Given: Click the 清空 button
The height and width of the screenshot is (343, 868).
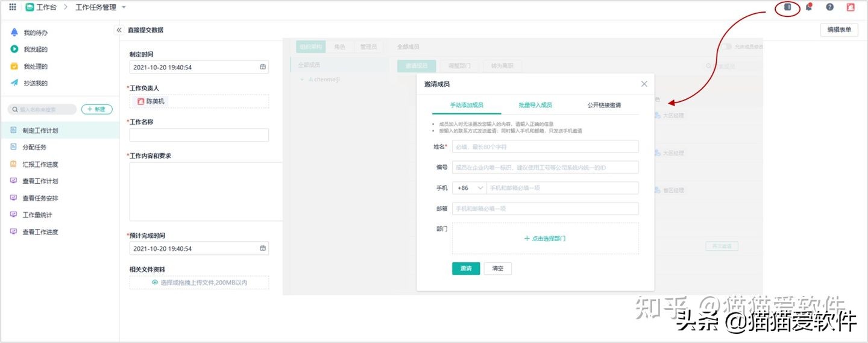Looking at the screenshot, I should point(498,268).
